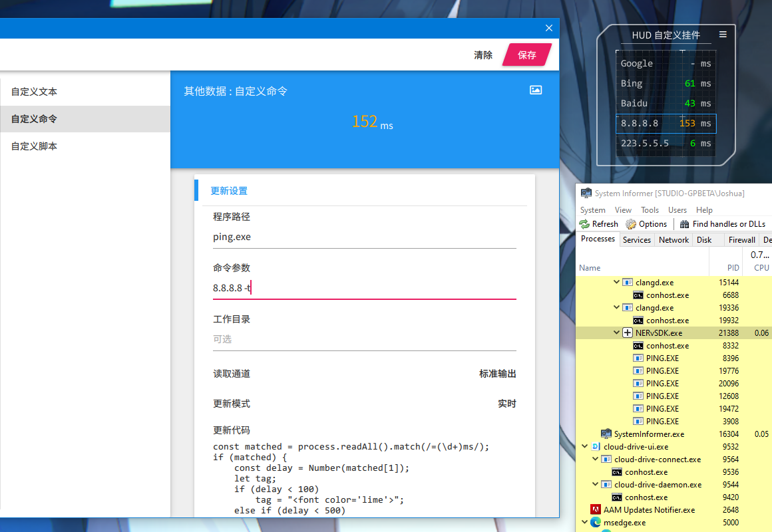Click the 清除 button
The height and width of the screenshot is (532, 772).
(483, 55)
